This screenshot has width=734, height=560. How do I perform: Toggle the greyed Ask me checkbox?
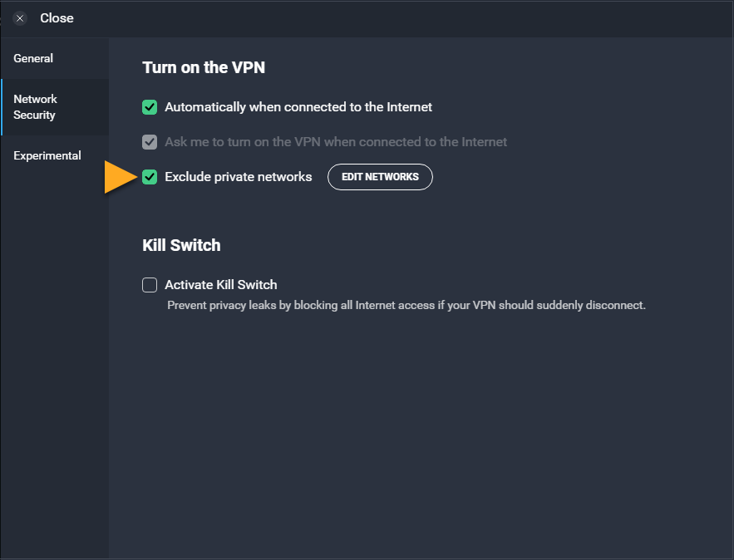pos(150,142)
